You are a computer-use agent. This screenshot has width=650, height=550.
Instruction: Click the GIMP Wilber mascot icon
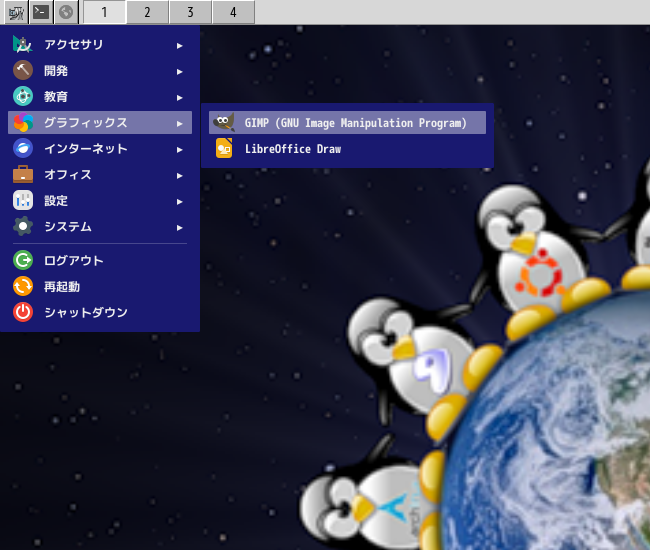224,122
